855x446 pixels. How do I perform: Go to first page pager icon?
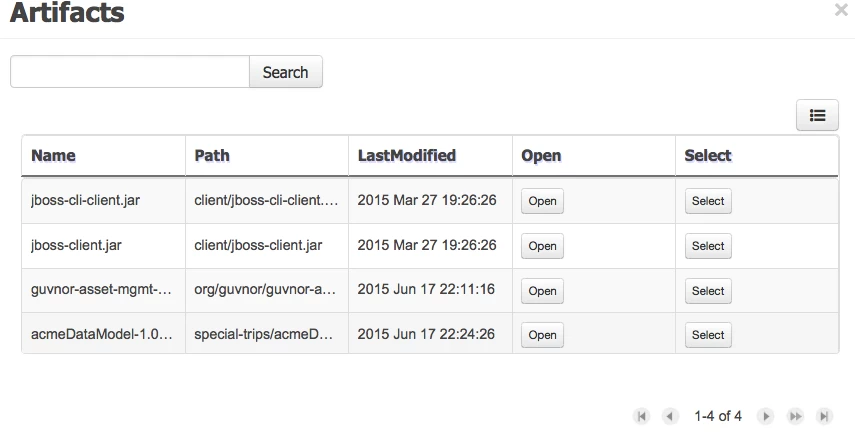[x=641, y=417]
